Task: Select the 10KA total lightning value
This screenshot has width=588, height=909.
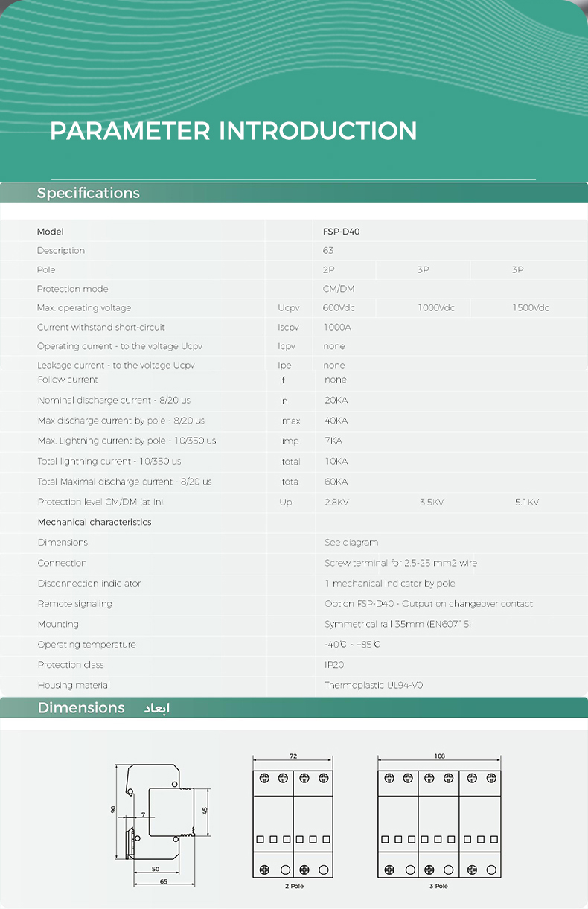Action: pos(336,462)
